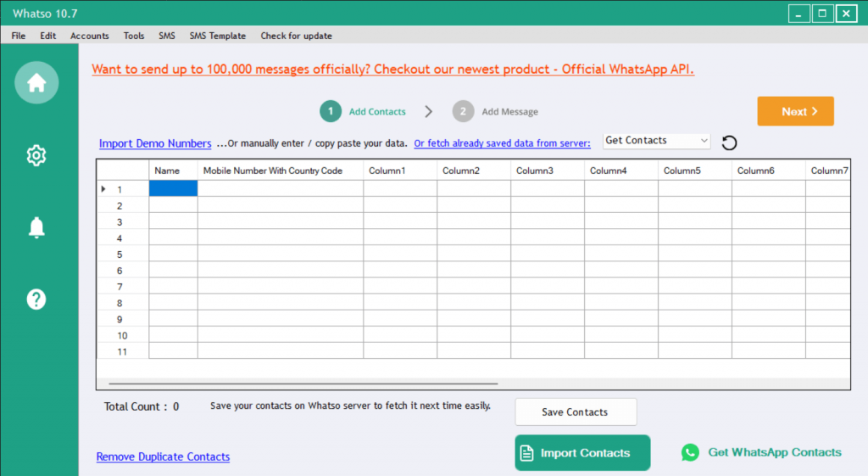
Task: Click Add Message step label
Action: pyautogui.click(x=509, y=111)
